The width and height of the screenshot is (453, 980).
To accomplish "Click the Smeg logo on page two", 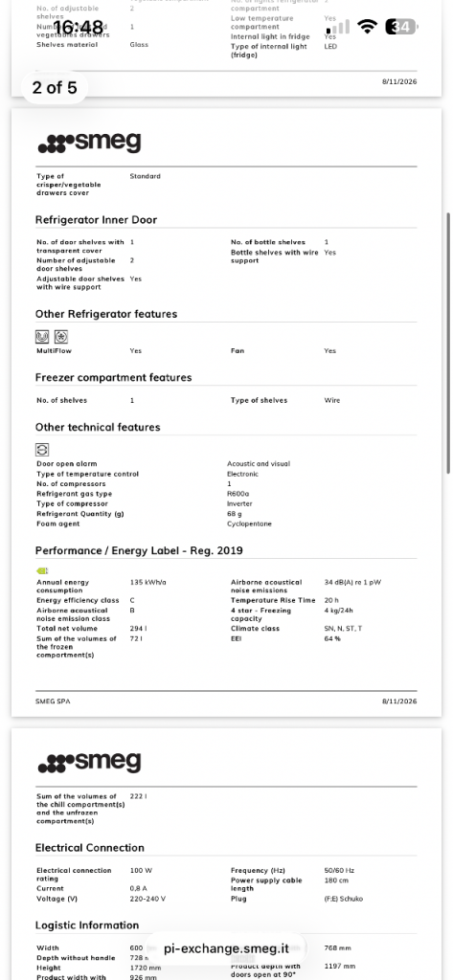I will click(x=89, y=144).
